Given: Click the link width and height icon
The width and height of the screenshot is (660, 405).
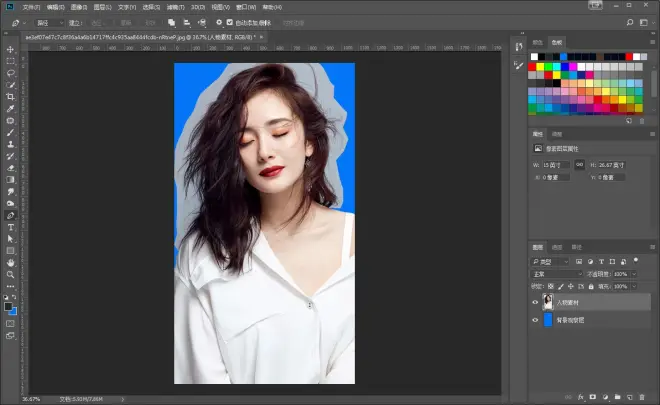Looking at the screenshot, I should [580, 165].
